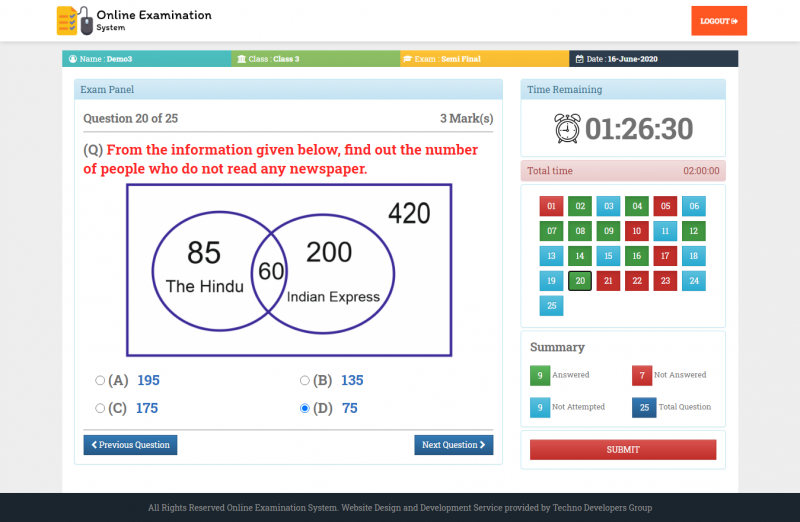Jump to question 09
The width and height of the screenshot is (800, 522).
point(608,231)
